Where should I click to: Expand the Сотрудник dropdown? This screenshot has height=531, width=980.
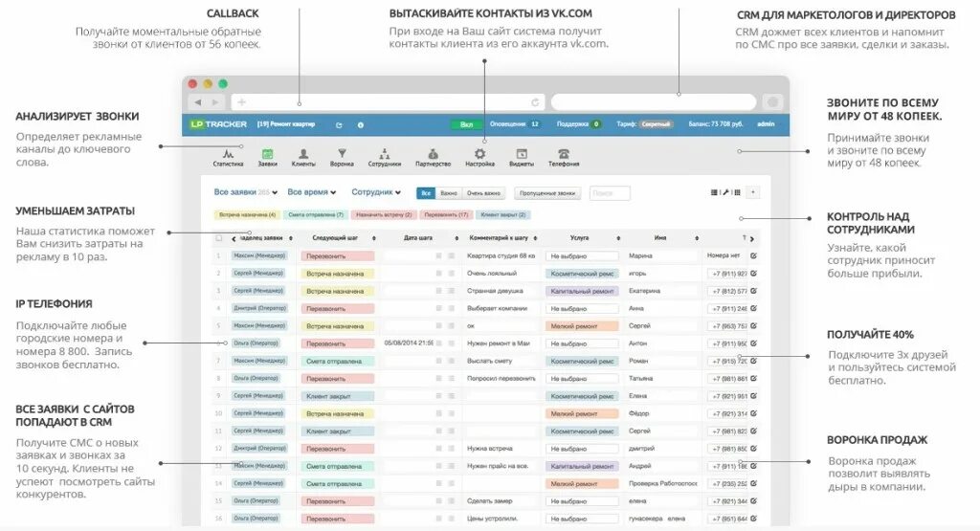[x=375, y=192]
